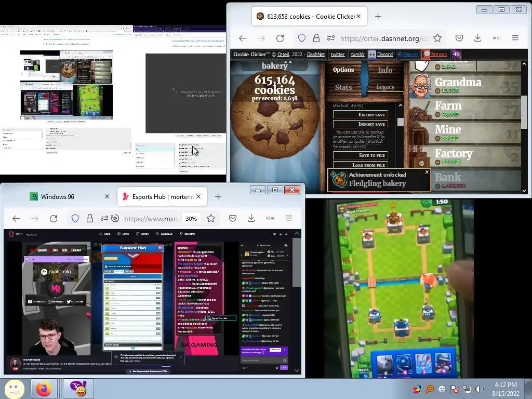Buy a Factory building
Viewport: 532px width, 399px height.
pyautogui.click(x=465, y=156)
